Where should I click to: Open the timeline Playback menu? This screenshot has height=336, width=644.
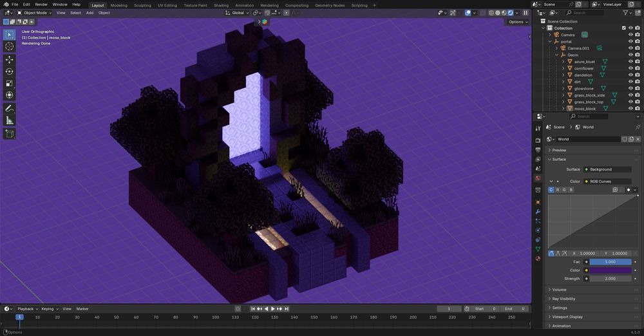pos(28,309)
